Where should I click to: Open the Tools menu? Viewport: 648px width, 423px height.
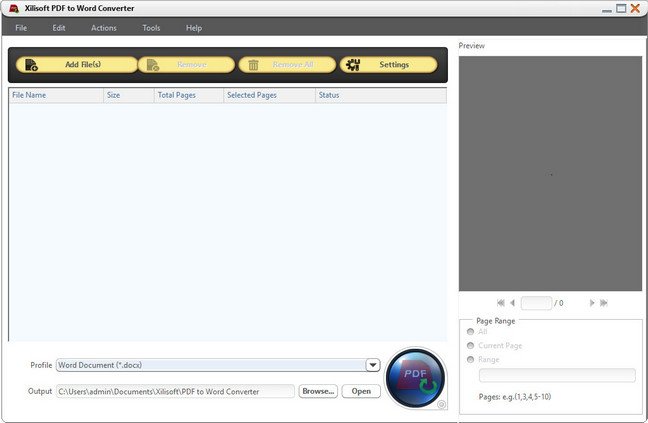[151, 28]
